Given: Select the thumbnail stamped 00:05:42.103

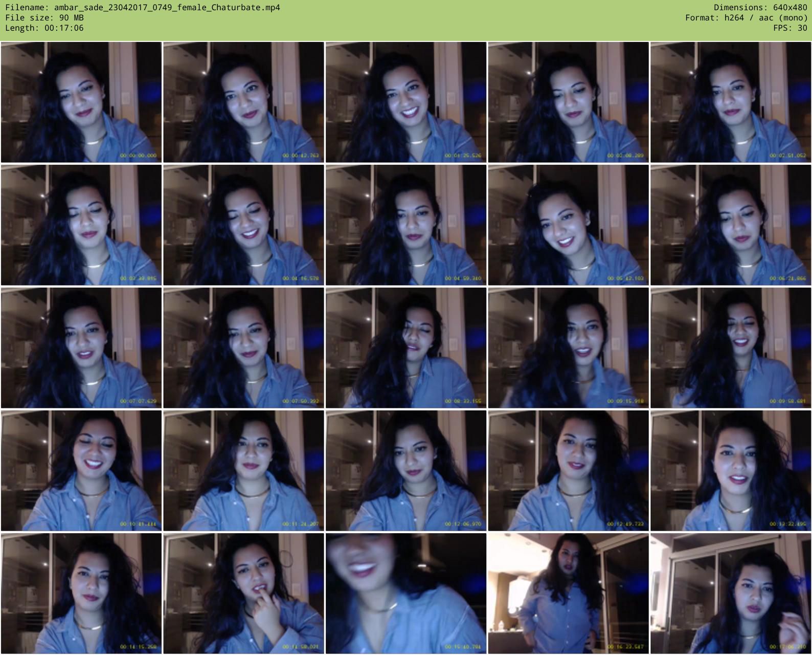Looking at the screenshot, I should pos(568,225).
